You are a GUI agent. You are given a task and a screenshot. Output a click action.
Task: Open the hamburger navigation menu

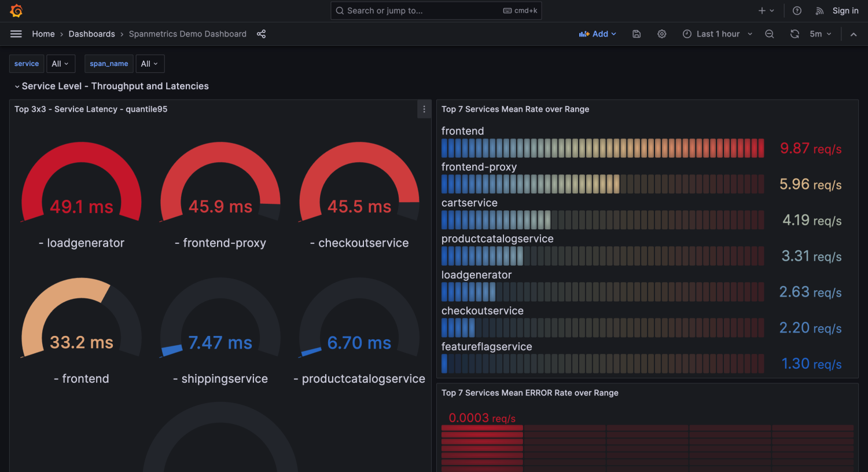click(x=16, y=34)
